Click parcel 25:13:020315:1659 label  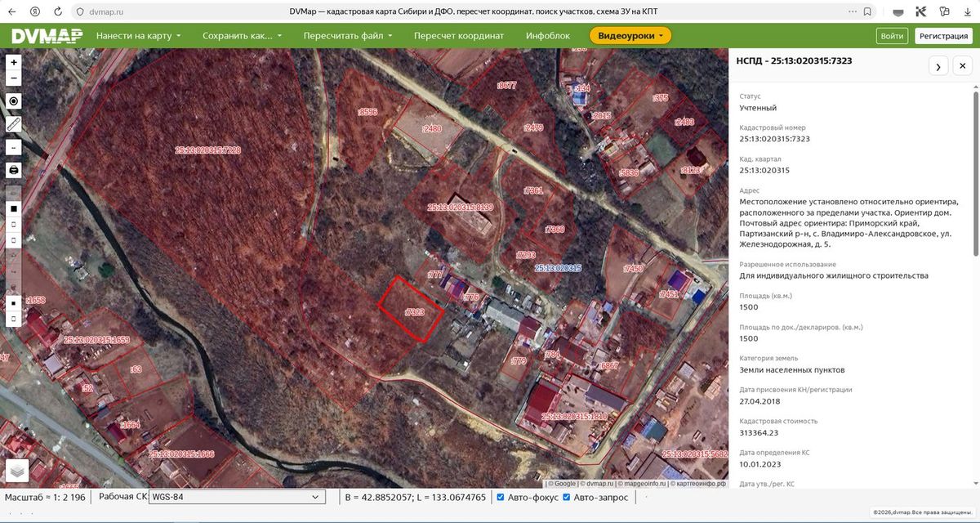[x=96, y=339]
